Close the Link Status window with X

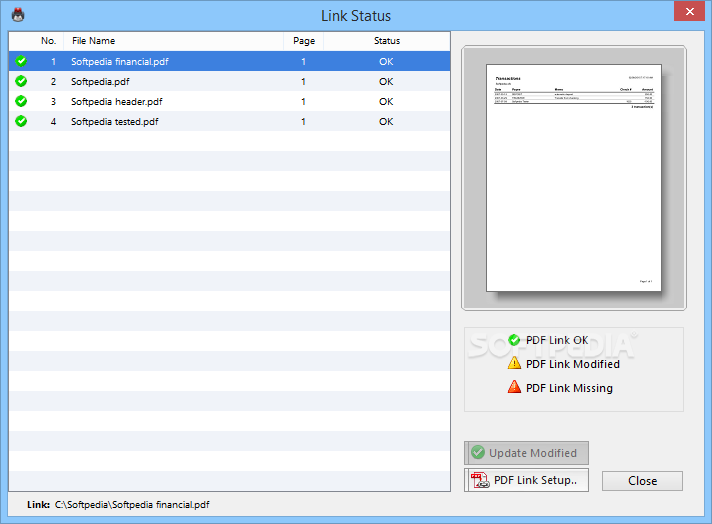tap(689, 11)
